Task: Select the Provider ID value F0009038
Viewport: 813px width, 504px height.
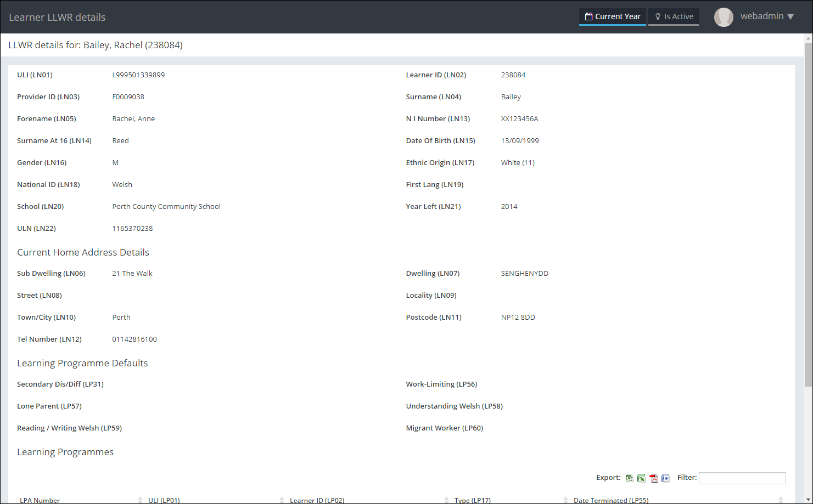Action: (128, 97)
